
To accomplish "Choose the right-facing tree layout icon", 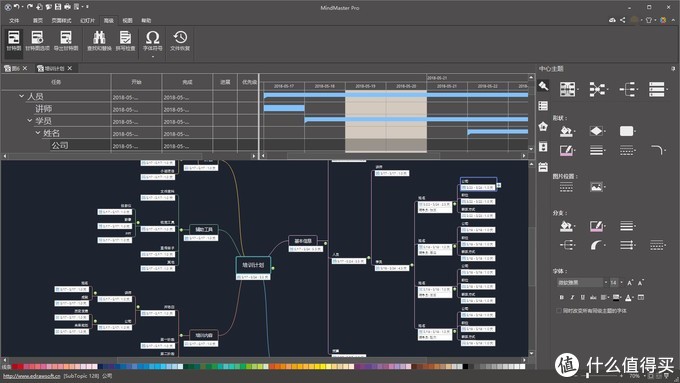I will (628, 89).
